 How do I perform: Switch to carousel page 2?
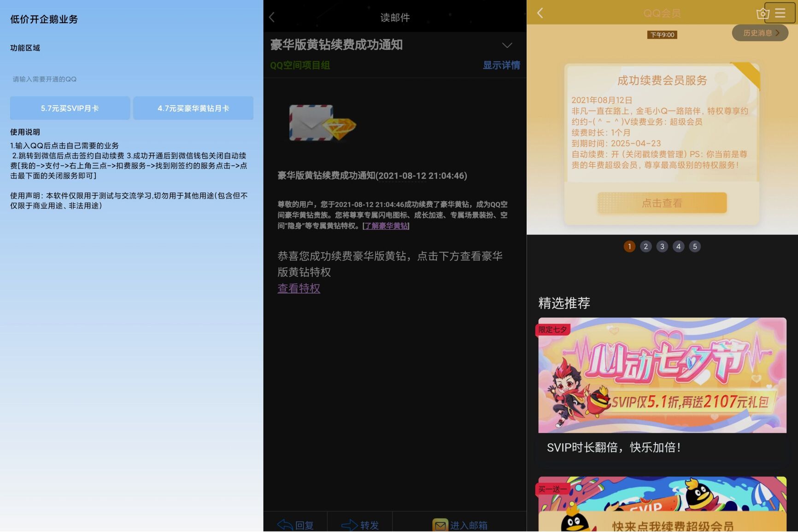pos(645,246)
